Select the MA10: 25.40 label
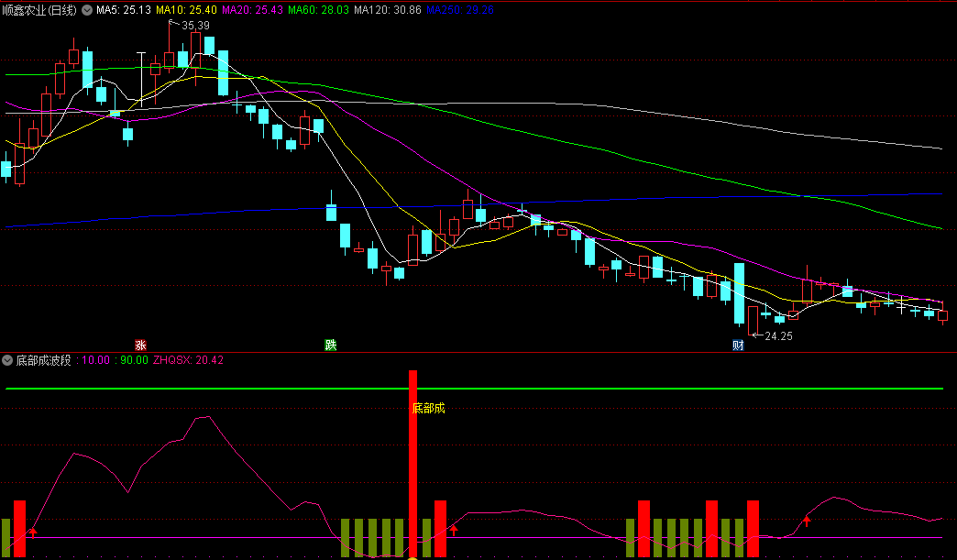The height and width of the screenshot is (560, 957). point(186,10)
